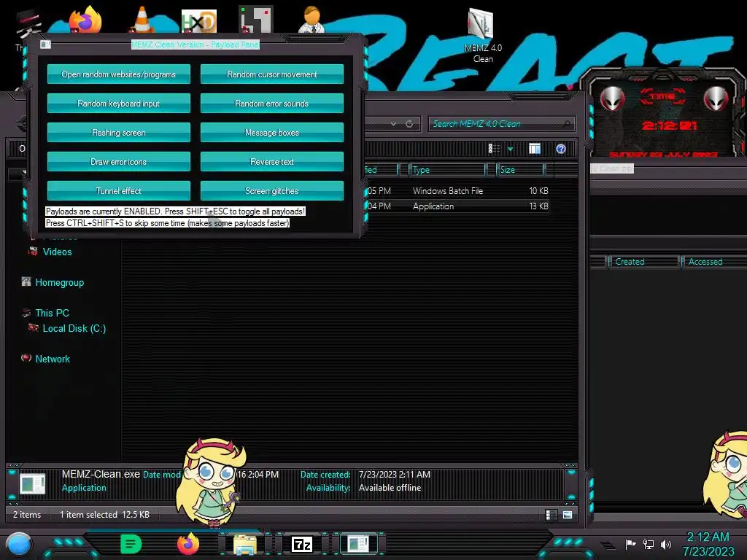747x560 pixels.
Task: Toggle the Draw error icons payload
Action: click(119, 161)
